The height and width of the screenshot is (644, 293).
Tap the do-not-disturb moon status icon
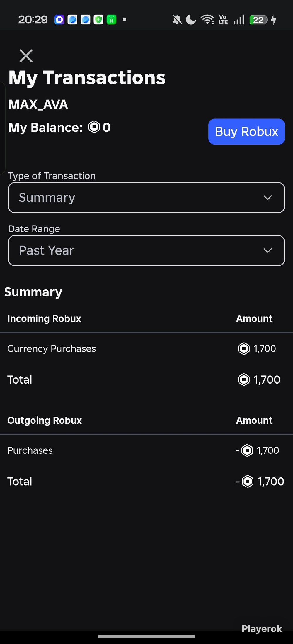tap(191, 20)
